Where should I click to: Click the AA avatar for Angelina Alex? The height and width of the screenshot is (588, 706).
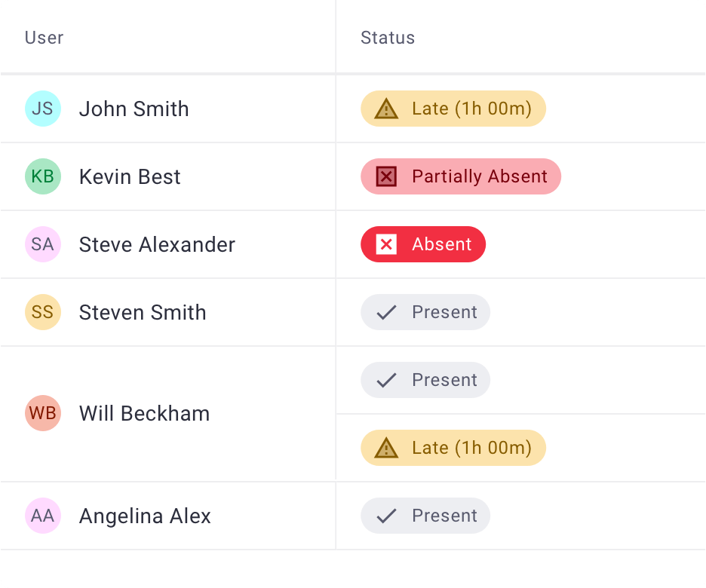[x=42, y=516]
